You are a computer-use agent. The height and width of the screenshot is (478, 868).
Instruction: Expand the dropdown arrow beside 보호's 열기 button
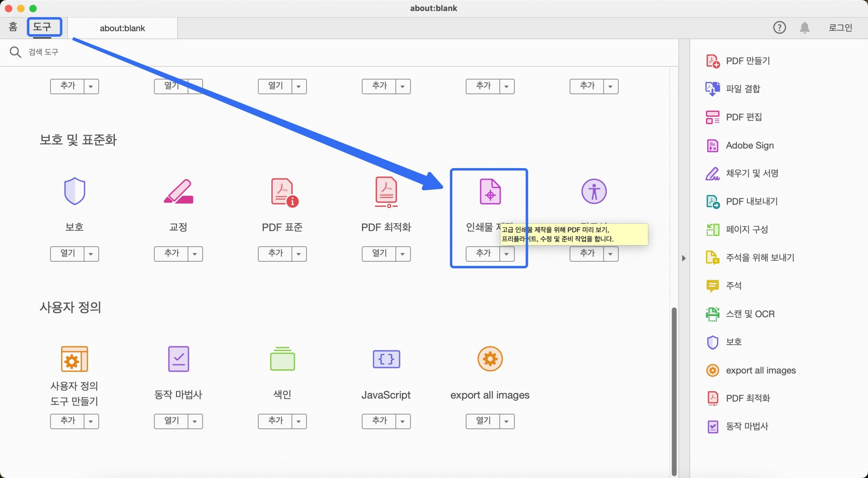click(x=91, y=254)
